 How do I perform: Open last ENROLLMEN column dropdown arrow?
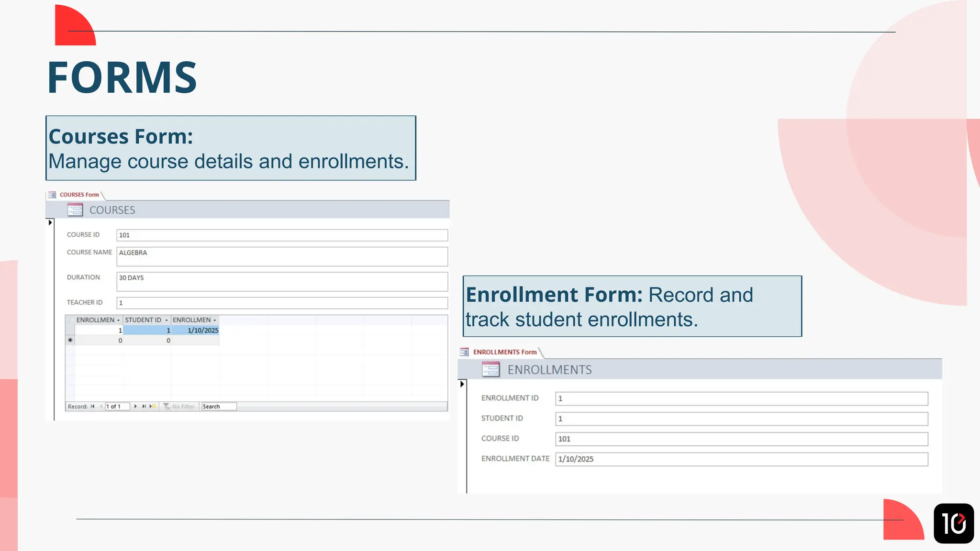pyautogui.click(x=215, y=320)
